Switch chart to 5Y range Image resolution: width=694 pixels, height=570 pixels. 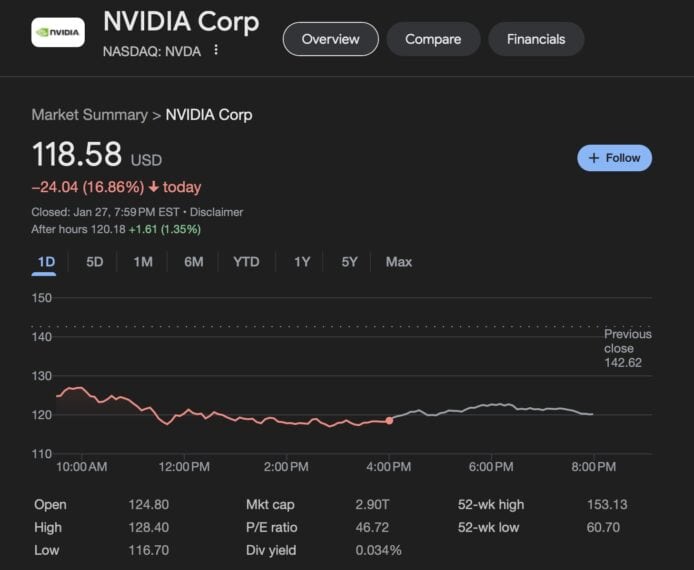(349, 262)
